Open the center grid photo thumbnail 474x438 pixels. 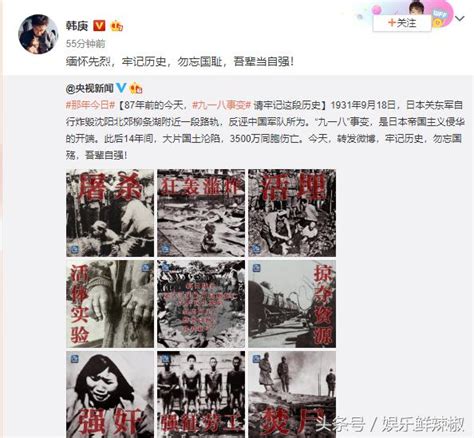(201, 304)
